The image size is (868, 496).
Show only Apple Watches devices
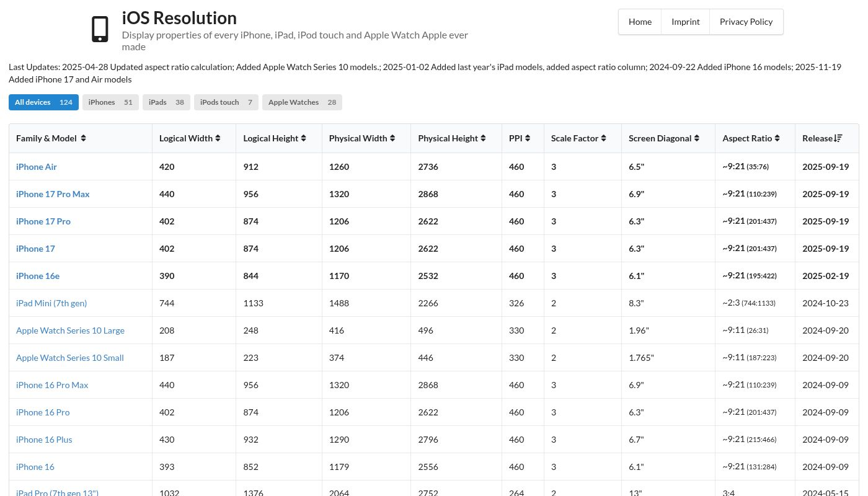302,102
